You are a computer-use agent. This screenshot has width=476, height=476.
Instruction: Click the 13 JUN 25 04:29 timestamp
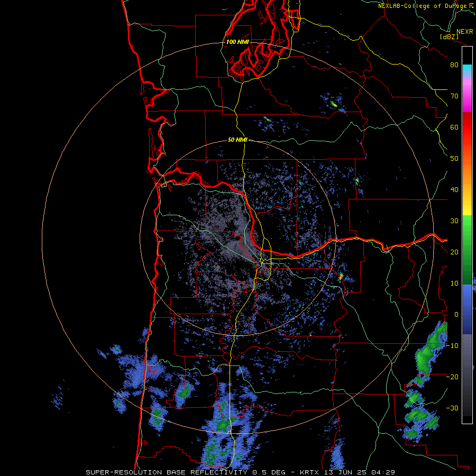[360, 472]
